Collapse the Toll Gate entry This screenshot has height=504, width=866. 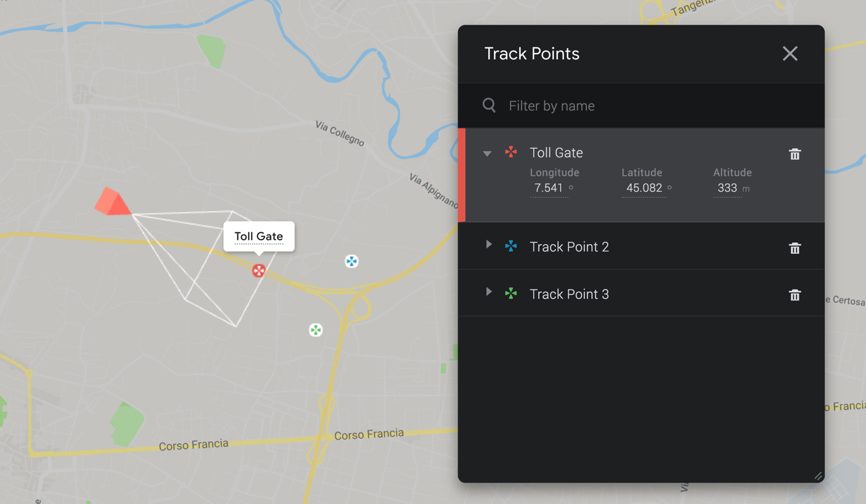(x=487, y=154)
